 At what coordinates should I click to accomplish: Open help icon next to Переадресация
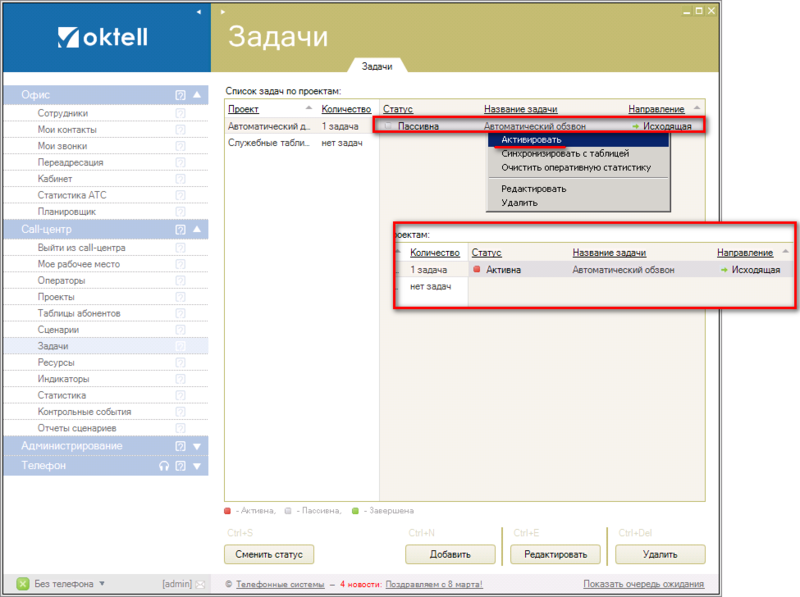click(181, 162)
